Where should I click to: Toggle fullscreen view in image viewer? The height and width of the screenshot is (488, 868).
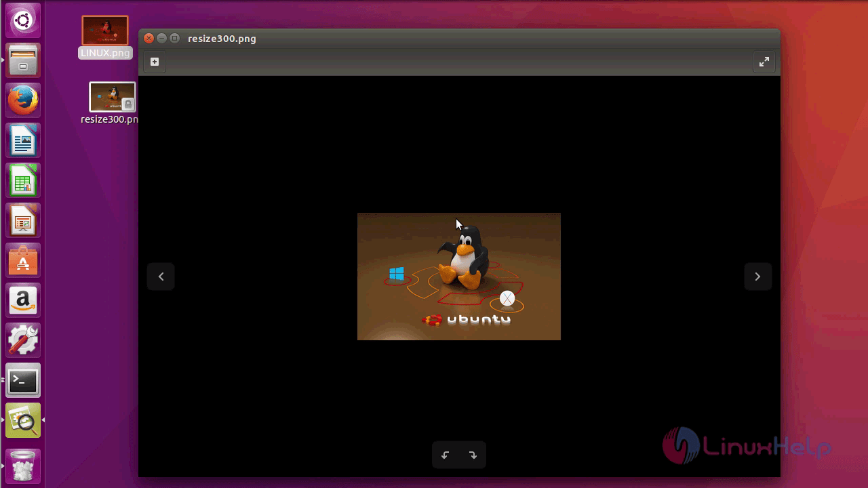tap(764, 62)
